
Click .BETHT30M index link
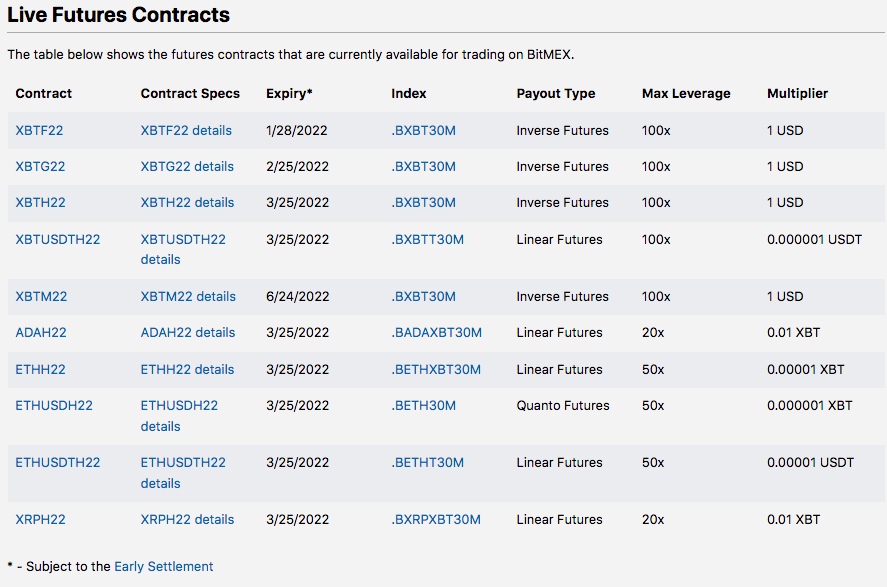[427, 463]
